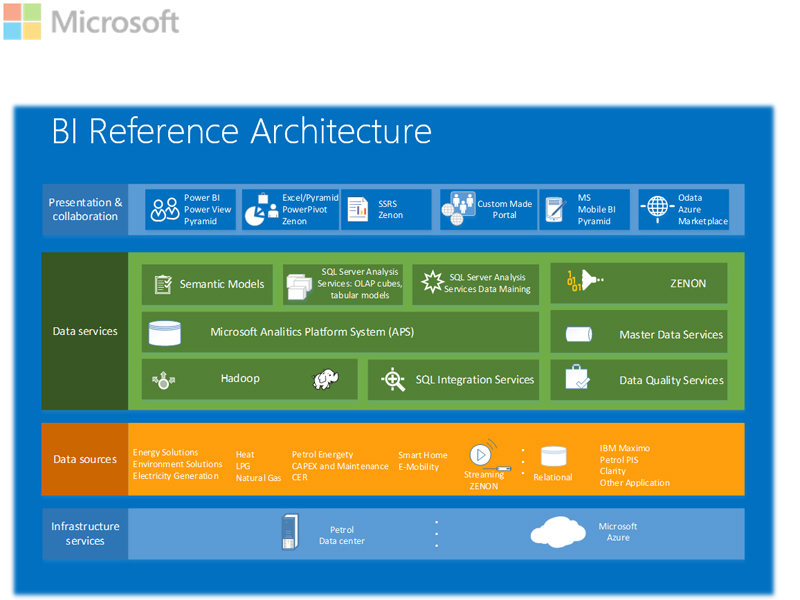Click the Custom Made Portal people icon

coord(458,208)
